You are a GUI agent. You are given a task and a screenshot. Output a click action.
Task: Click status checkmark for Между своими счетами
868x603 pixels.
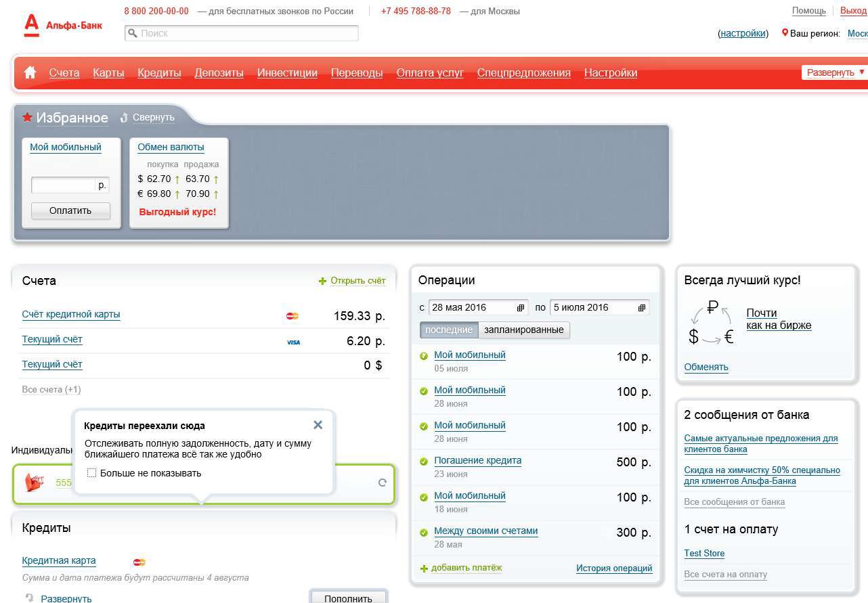424,531
